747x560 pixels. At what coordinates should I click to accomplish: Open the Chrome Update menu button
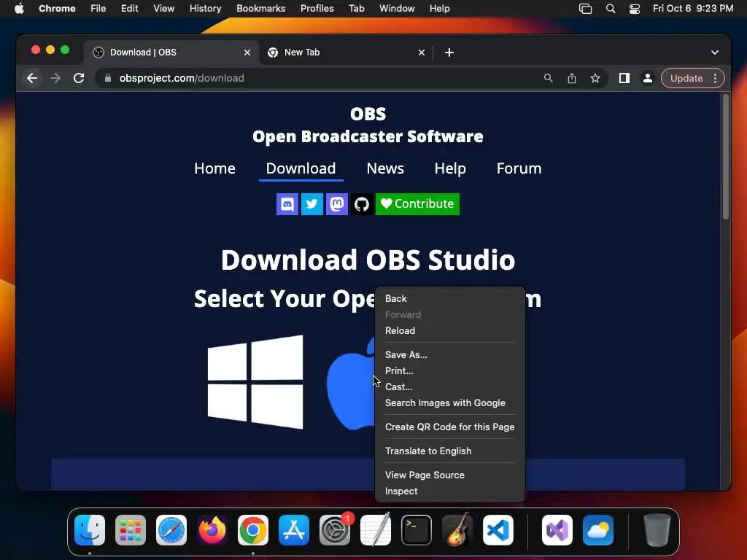[x=693, y=78]
